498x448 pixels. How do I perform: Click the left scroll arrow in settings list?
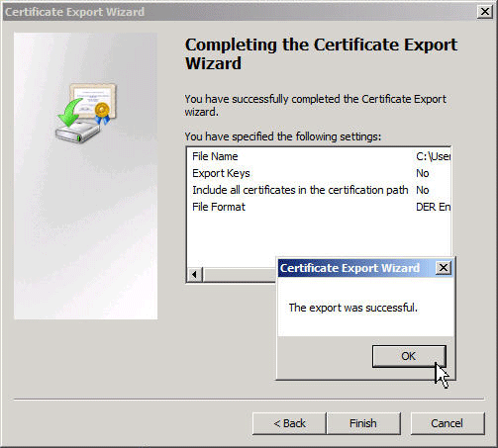point(195,274)
